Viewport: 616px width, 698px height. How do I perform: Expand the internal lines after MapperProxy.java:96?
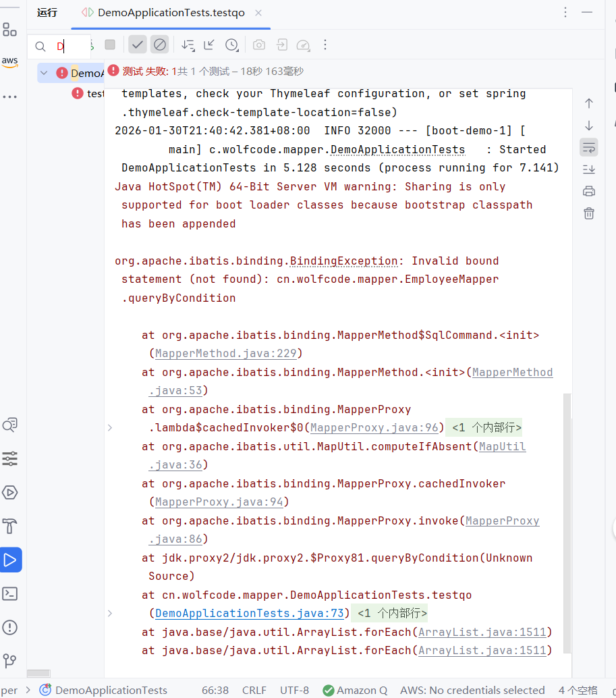tap(484, 428)
